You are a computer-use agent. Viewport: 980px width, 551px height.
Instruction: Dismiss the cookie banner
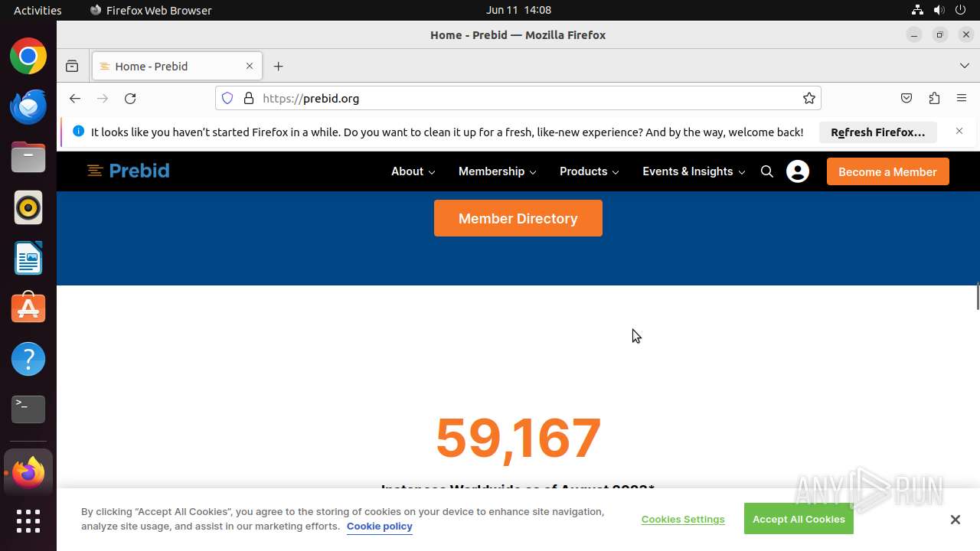[x=955, y=520]
